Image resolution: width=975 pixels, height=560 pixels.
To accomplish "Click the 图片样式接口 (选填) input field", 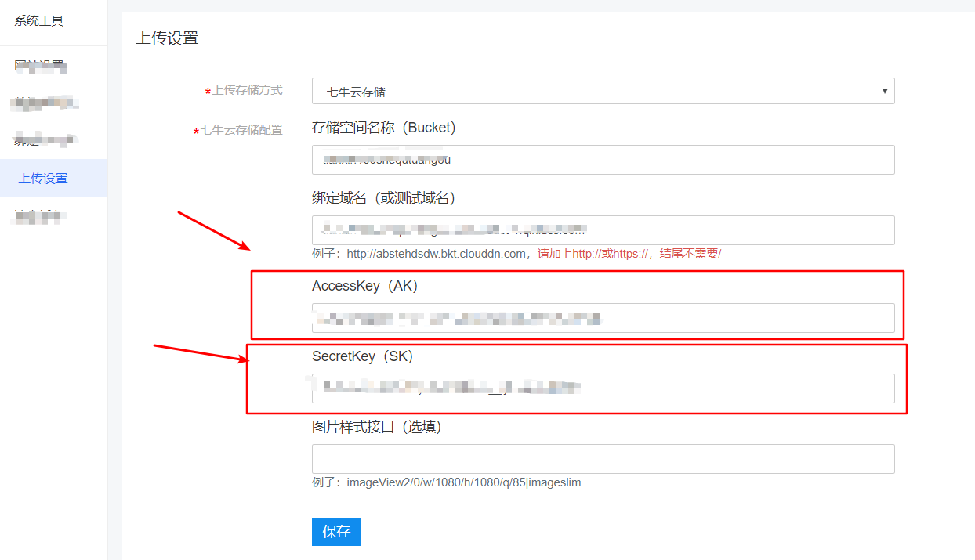I will (x=603, y=459).
